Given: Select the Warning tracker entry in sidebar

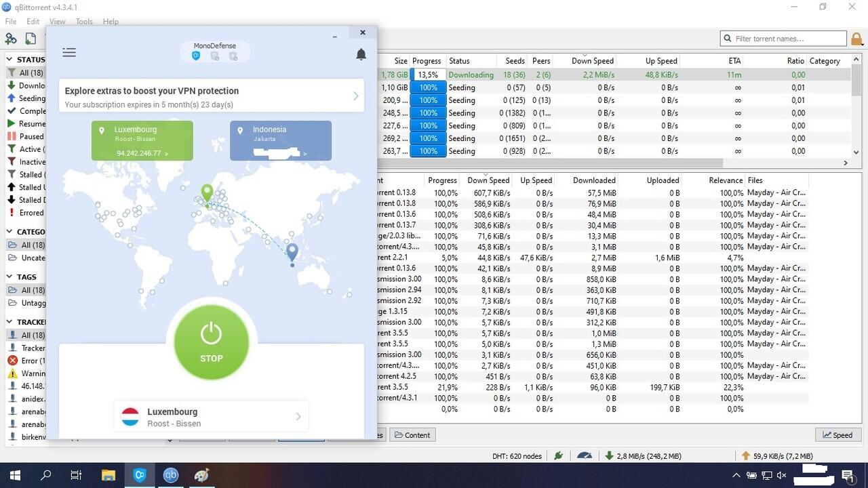Looking at the screenshot, I should coord(28,373).
